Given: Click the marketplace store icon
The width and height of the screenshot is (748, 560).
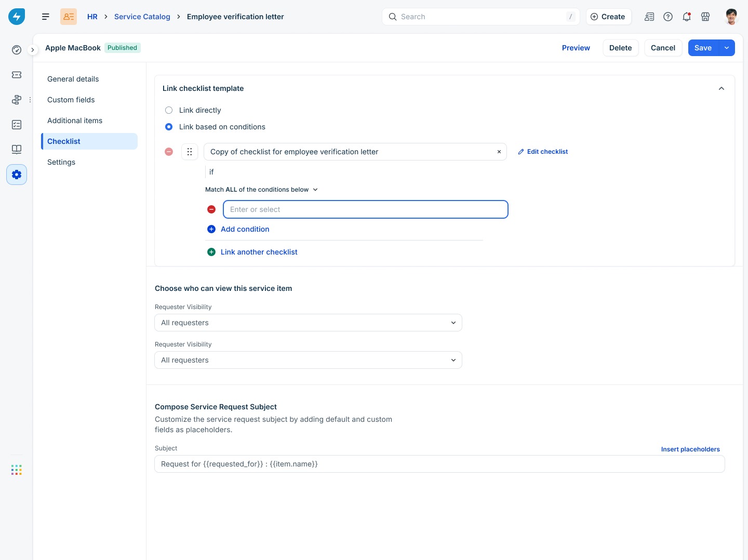Looking at the screenshot, I should coord(705,17).
